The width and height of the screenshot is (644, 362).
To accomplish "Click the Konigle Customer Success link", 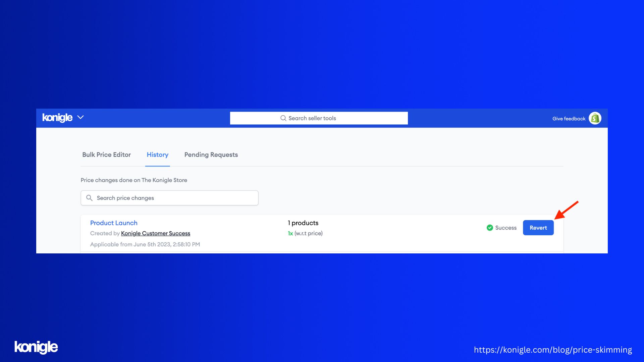I will tap(155, 233).
